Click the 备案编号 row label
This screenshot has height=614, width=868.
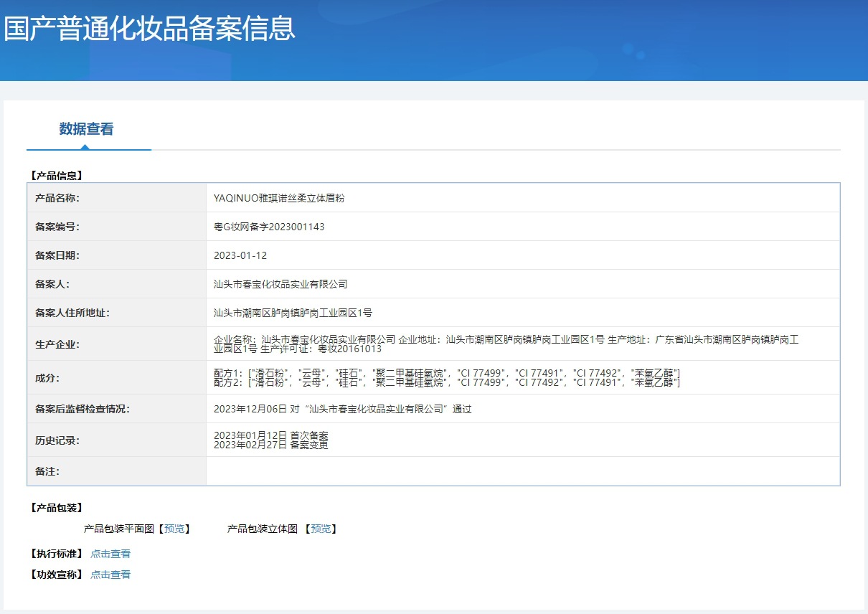pyautogui.click(x=57, y=227)
